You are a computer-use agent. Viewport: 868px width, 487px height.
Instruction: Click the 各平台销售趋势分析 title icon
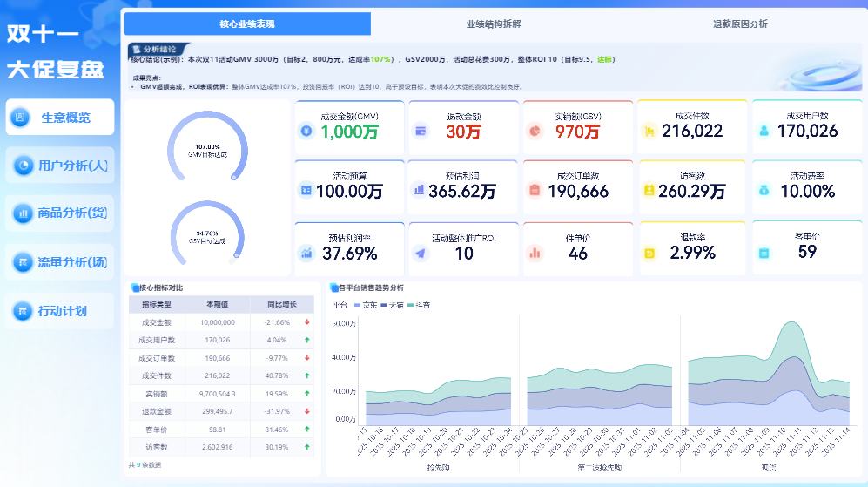[x=333, y=287]
